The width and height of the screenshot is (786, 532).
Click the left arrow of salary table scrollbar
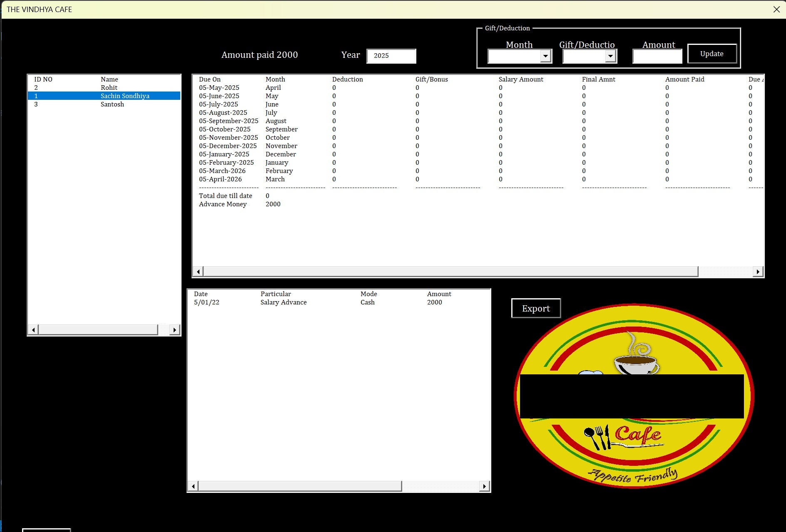point(199,271)
